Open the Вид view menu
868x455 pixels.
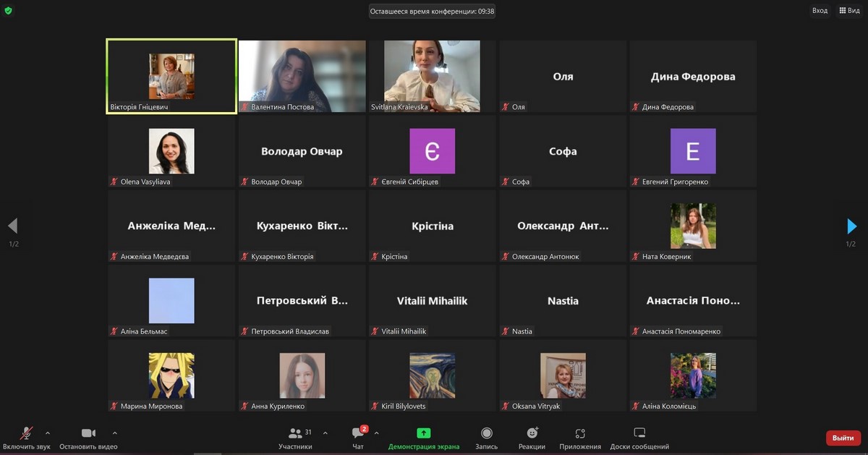pyautogui.click(x=849, y=11)
